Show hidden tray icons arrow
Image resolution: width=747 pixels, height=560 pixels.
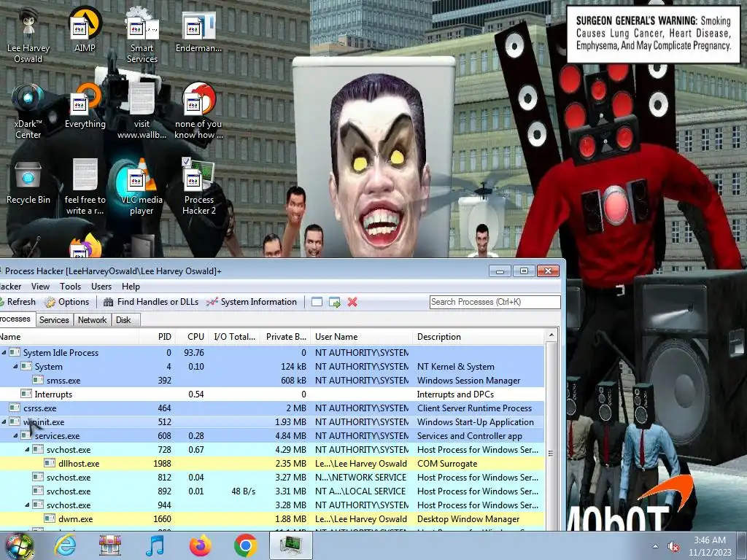tap(656, 547)
